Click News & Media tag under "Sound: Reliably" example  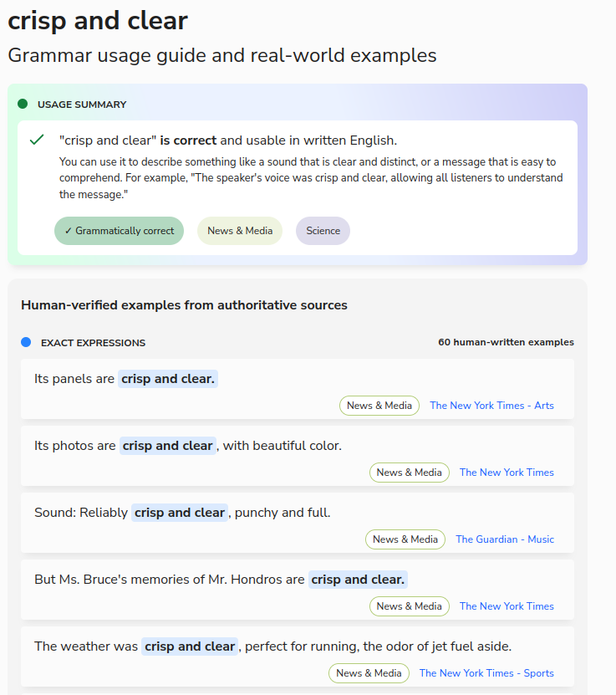coord(405,539)
